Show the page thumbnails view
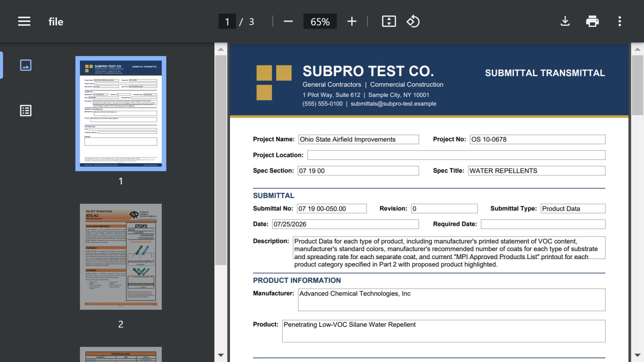Screen dimensions: 644x362 pos(26,65)
